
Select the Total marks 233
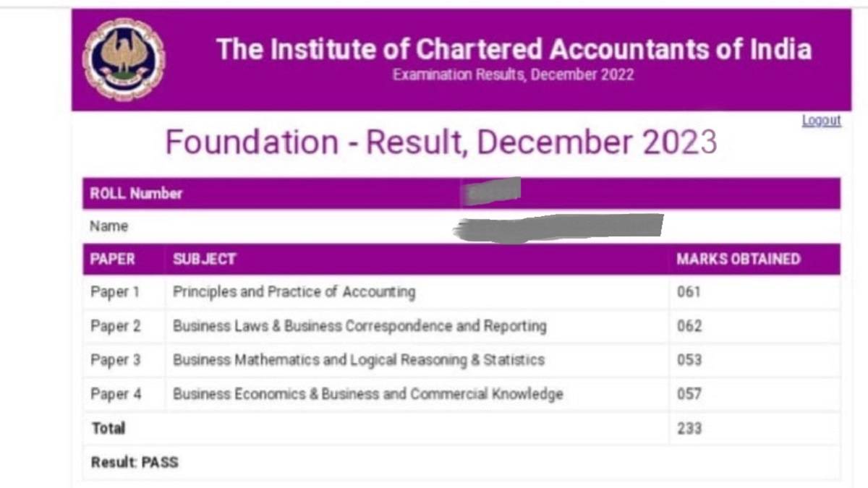click(x=690, y=428)
